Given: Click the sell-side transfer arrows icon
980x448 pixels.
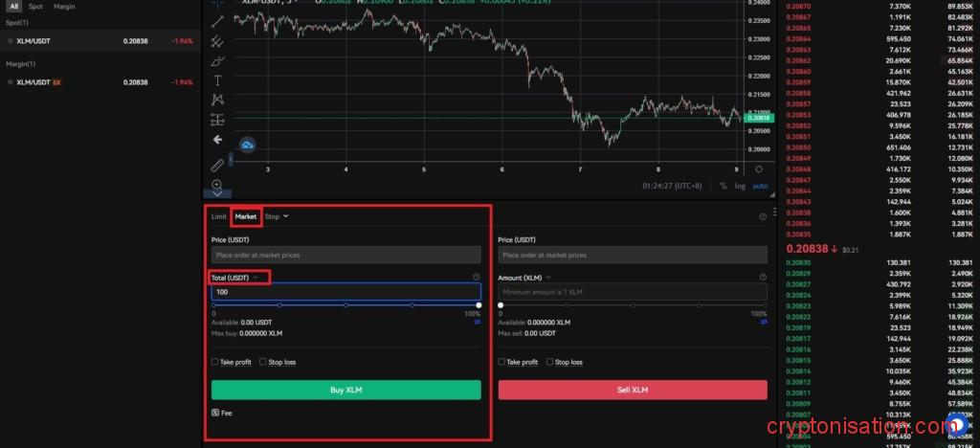Looking at the screenshot, I should click(x=763, y=322).
